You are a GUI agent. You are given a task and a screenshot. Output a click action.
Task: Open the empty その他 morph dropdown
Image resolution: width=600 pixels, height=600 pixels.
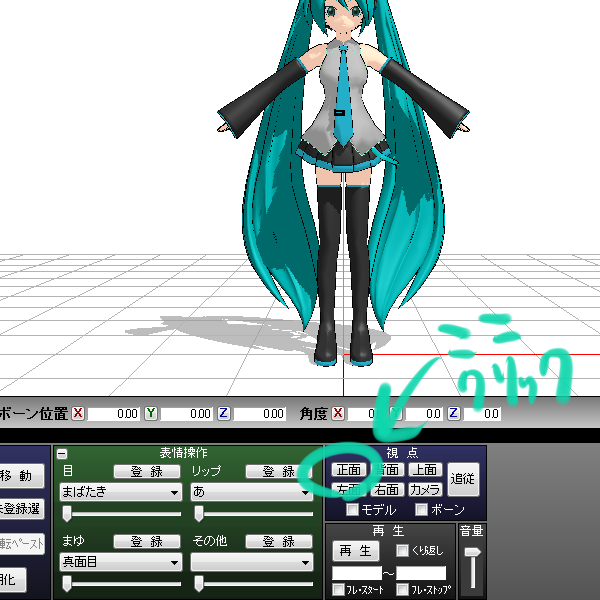252,562
